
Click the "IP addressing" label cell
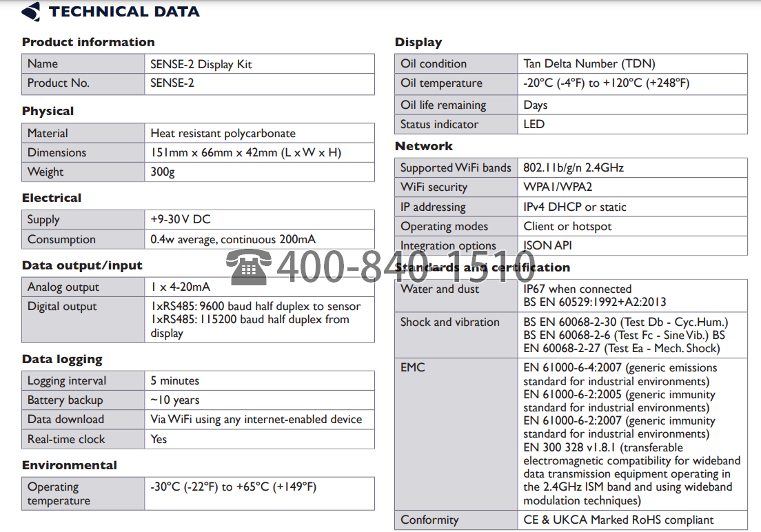(x=456, y=207)
